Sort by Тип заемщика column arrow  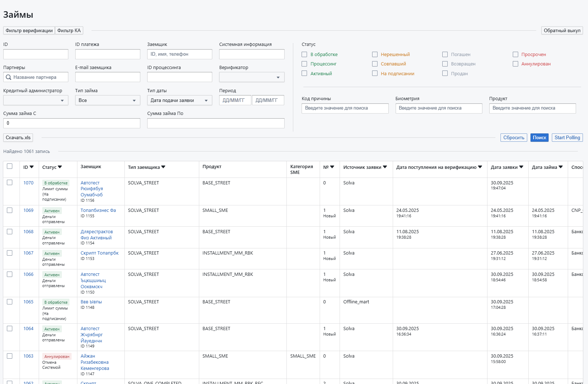(163, 167)
